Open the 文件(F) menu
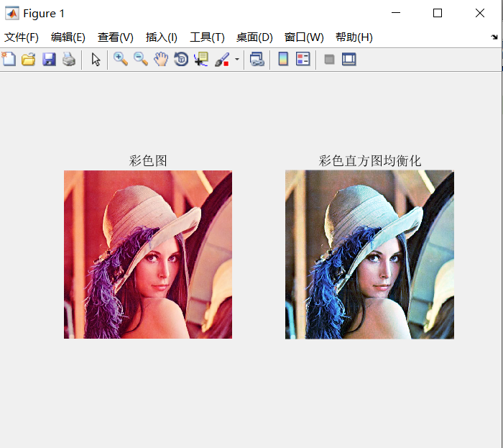This screenshot has width=503, height=448. click(22, 37)
